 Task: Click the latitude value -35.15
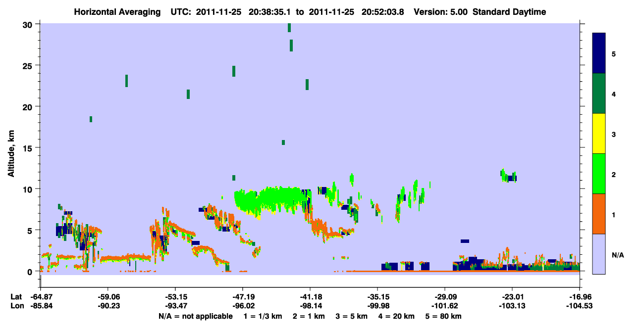coord(377,297)
